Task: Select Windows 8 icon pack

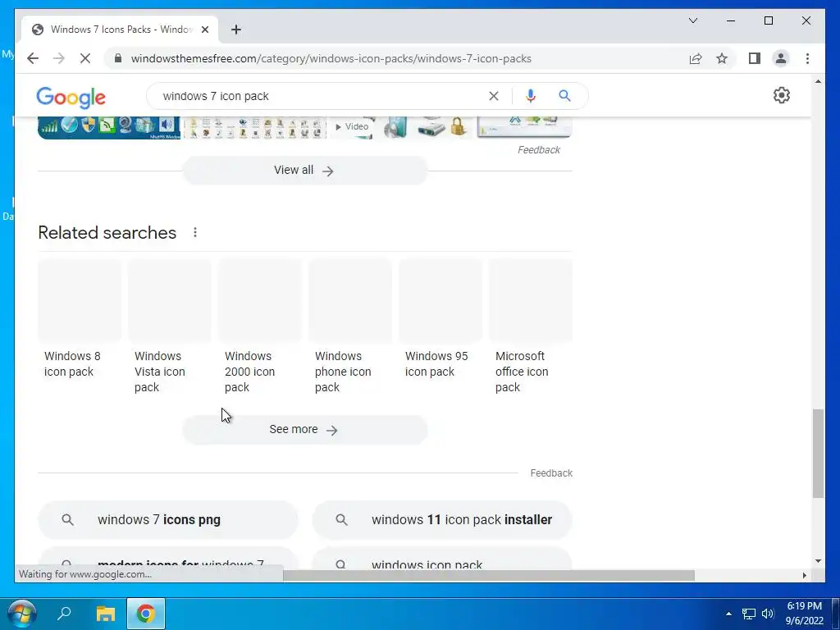Action: click(80, 320)
